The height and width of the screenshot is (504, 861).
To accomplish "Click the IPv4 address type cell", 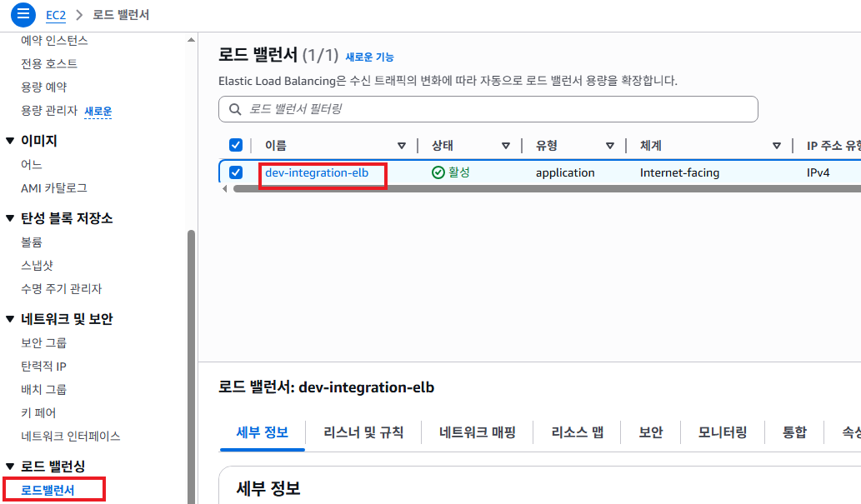I will [x=818, y=173].
